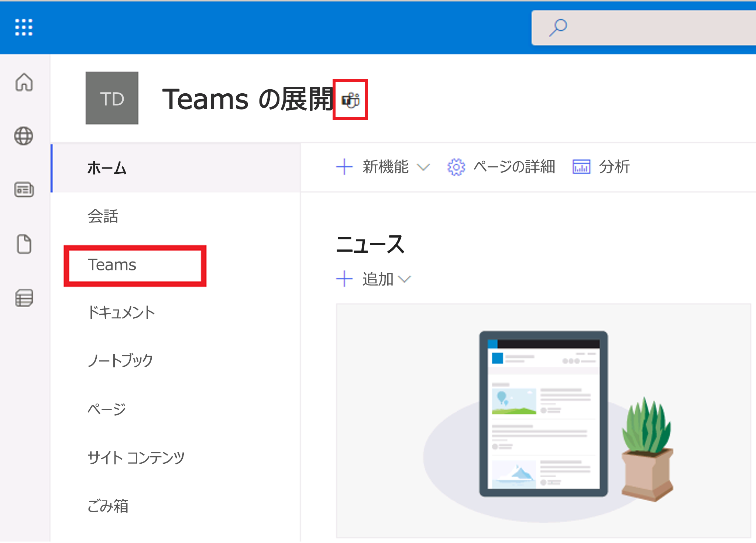
Task: Select ホーム in the left navigation
Action: tap(176, 168)
